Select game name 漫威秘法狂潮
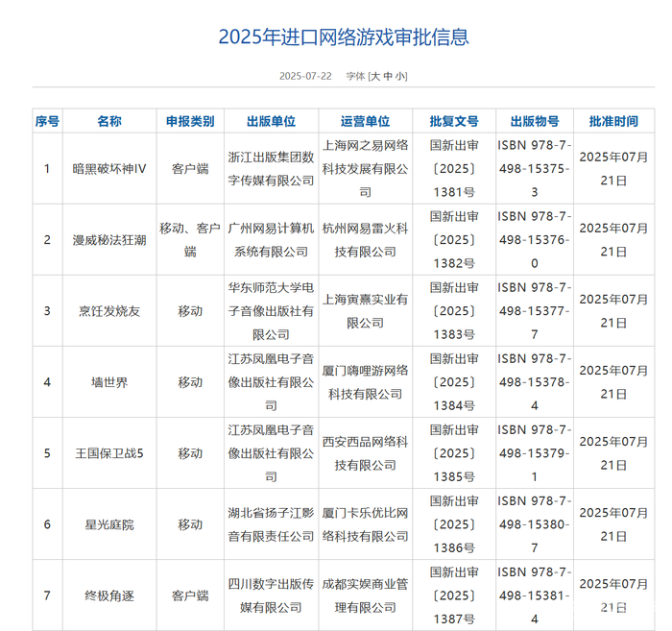 point(109,240)
